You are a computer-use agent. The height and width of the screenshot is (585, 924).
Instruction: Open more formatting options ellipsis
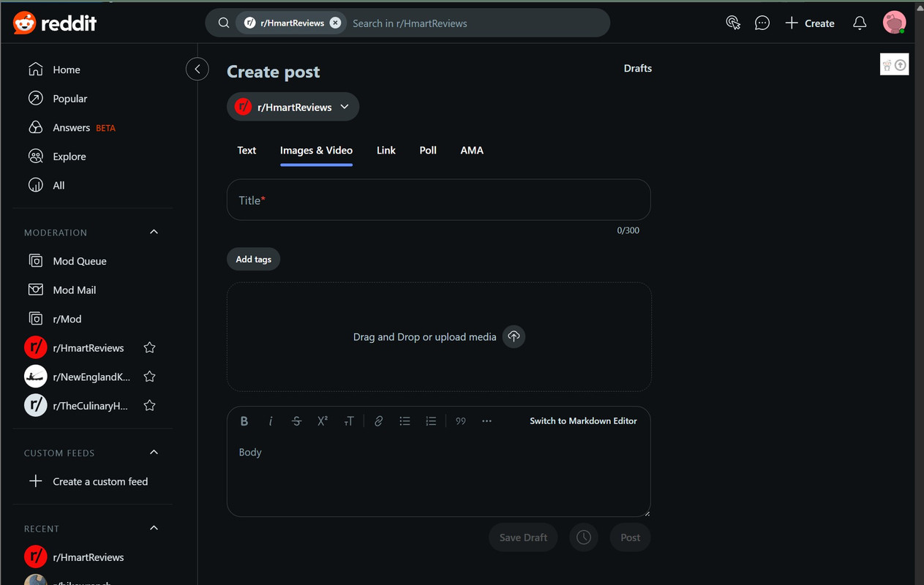point(487,421)
